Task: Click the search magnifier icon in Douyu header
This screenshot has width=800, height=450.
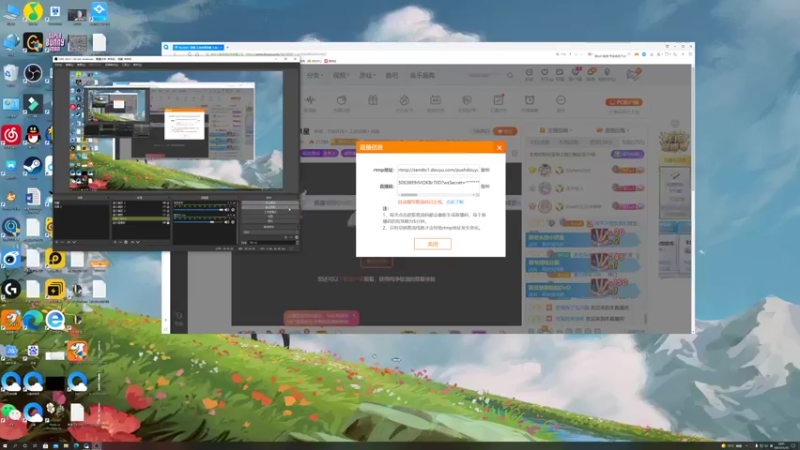Action: [510, 75]
